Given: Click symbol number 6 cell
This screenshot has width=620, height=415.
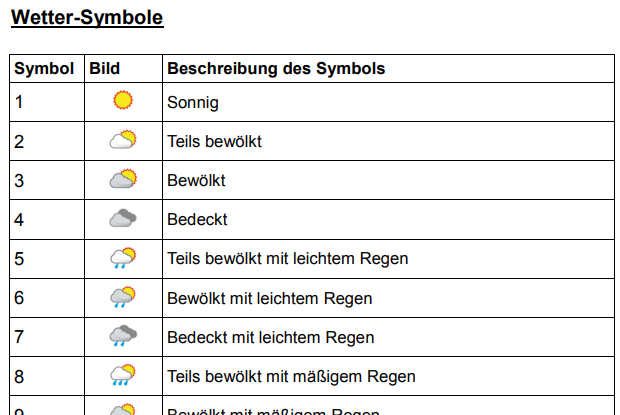Looking at the screenshot, I should coord(47,298).
